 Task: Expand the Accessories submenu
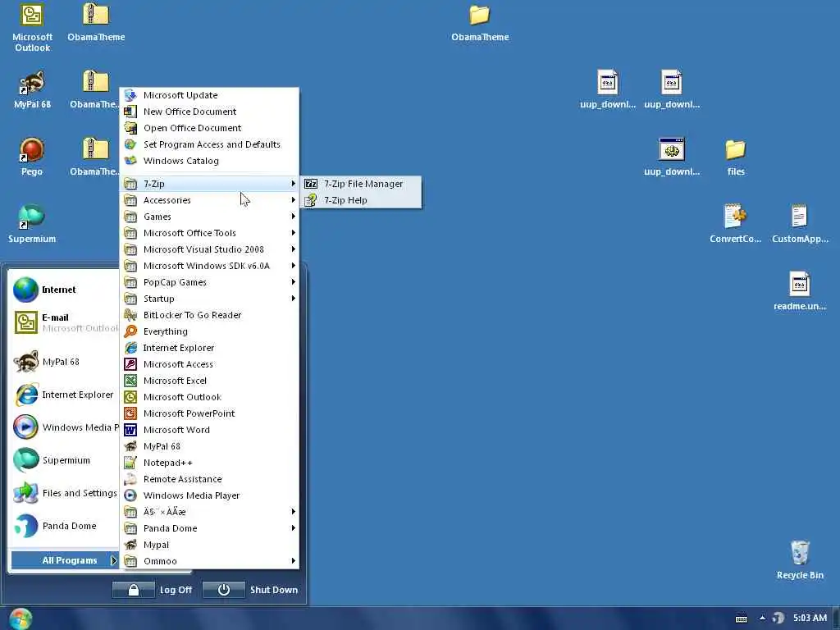click(209, 200)
